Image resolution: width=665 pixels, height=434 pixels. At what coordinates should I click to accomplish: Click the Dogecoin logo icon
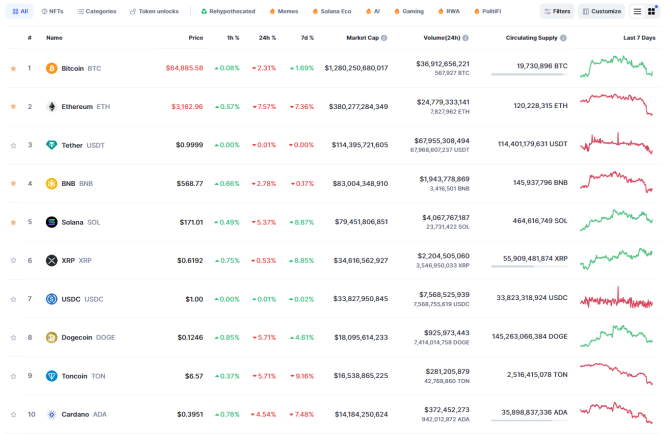pos(51,337)
